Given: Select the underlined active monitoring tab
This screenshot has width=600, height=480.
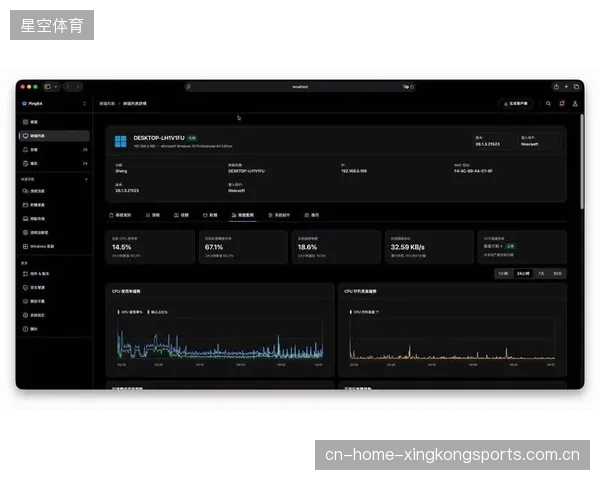Looking at the screenshot, I should pos(243,215).
